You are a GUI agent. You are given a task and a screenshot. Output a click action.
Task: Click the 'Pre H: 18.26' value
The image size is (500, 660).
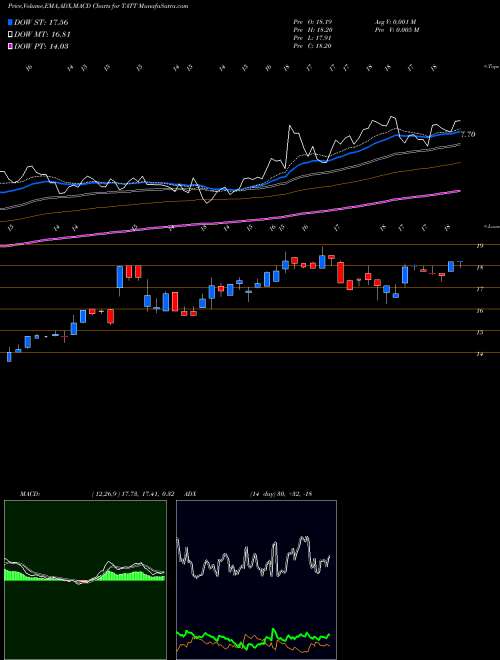tap(312, 30)
